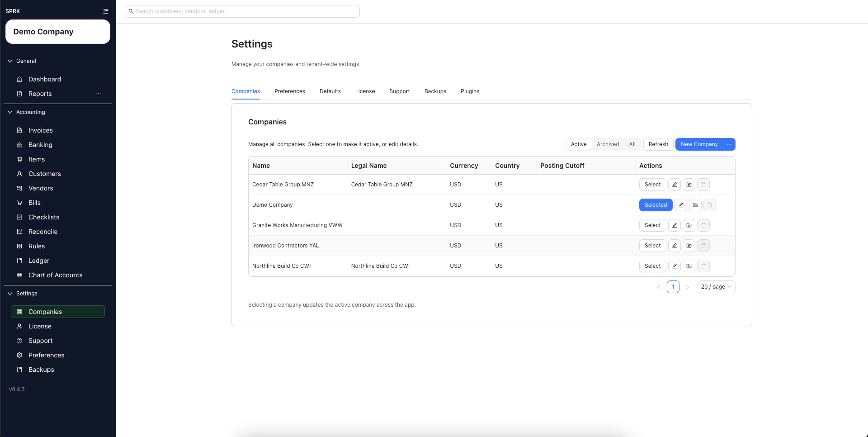Switch to the Defaults tab
The image size is (868, 437).
pyautogui.click(x=330, y=91)
